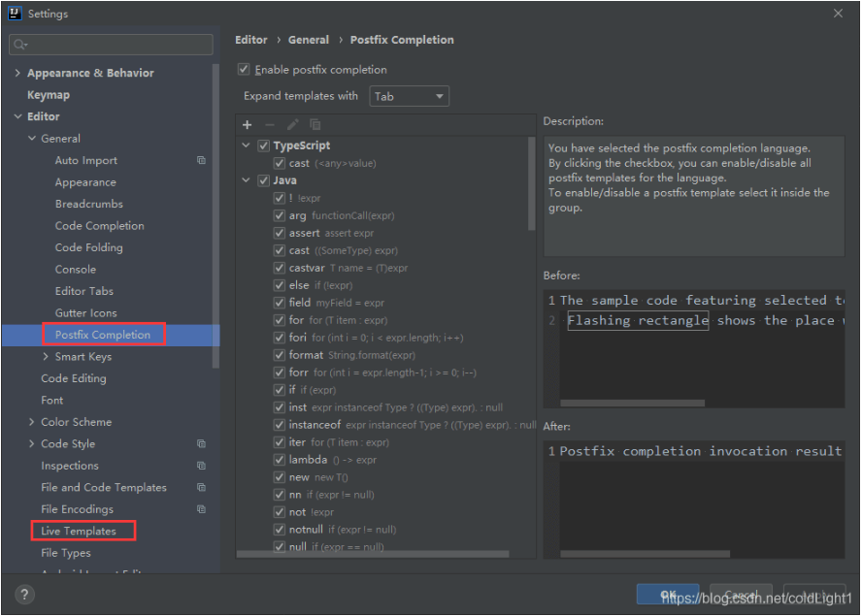
Task: Select Gutter Icons settings
Action: [85, 312]
